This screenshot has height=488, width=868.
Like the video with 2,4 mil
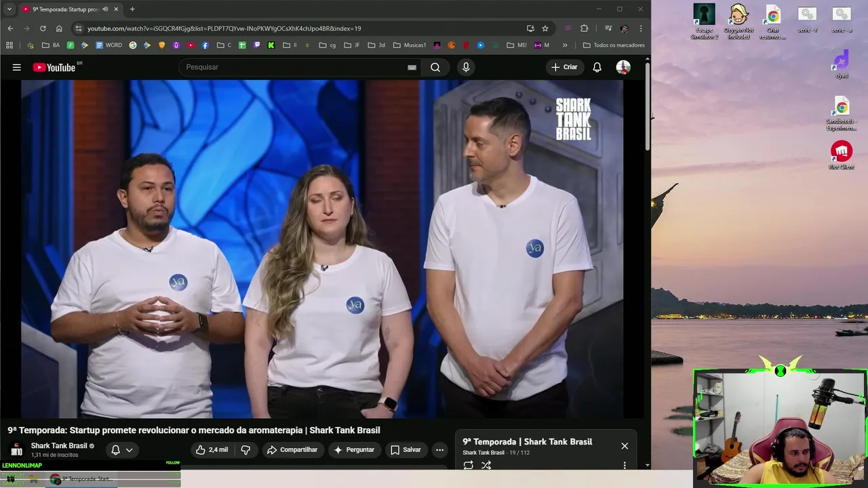(x=211, y=449)
